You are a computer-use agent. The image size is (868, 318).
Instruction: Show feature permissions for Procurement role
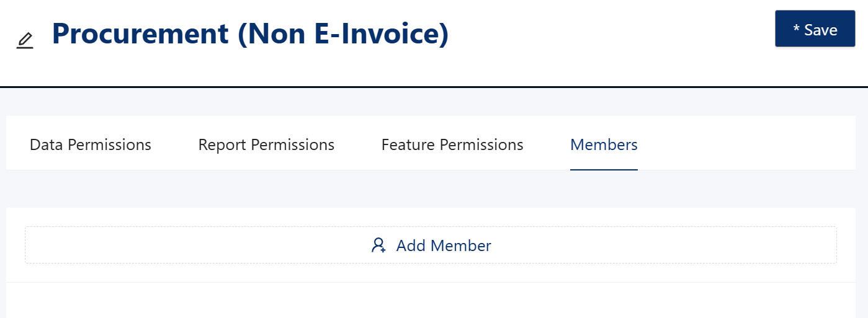pos(452,144)
